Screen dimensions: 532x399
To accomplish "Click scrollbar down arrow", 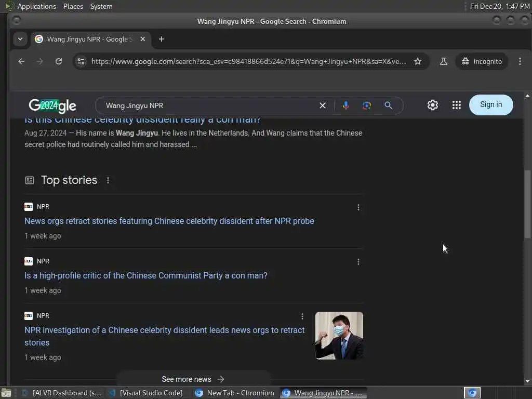I will [527, 381].
